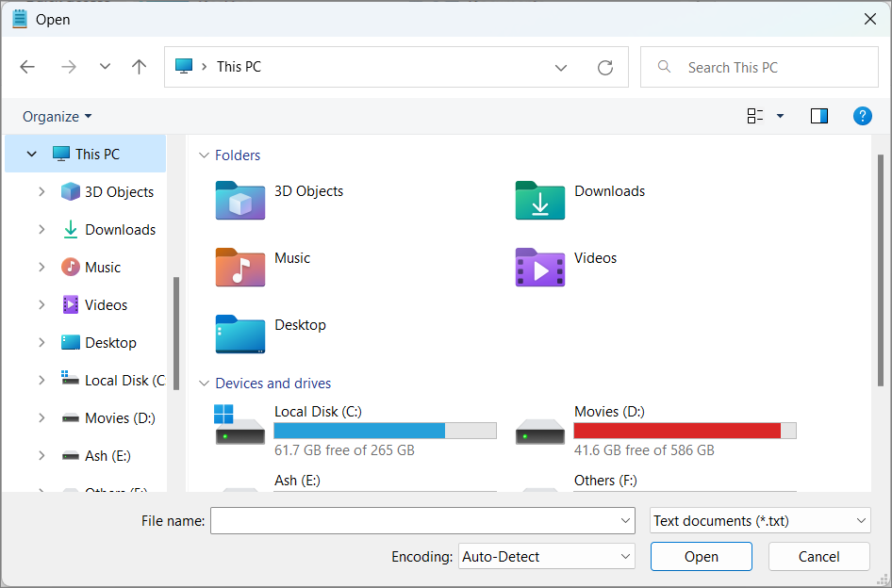Screen dimensions: 892x588
Task: Click the Devices and drives header text
Action: (x=273, y=384)
